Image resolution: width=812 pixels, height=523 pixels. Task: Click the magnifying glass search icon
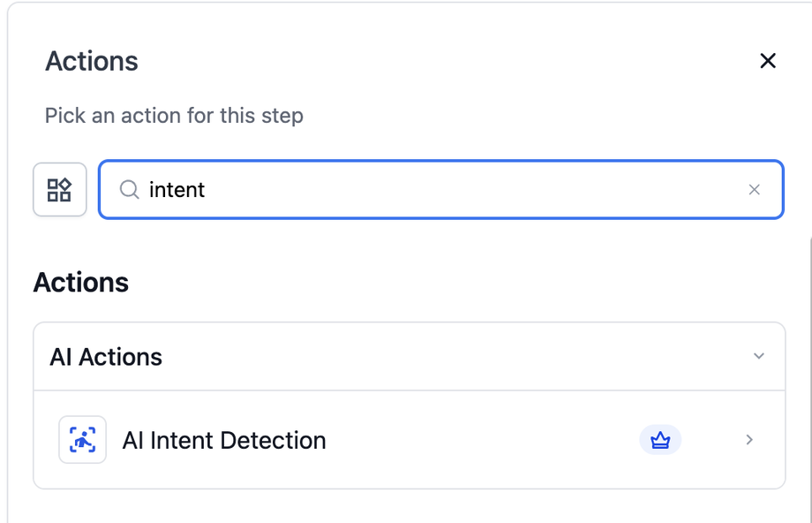[x=130, y=190]
